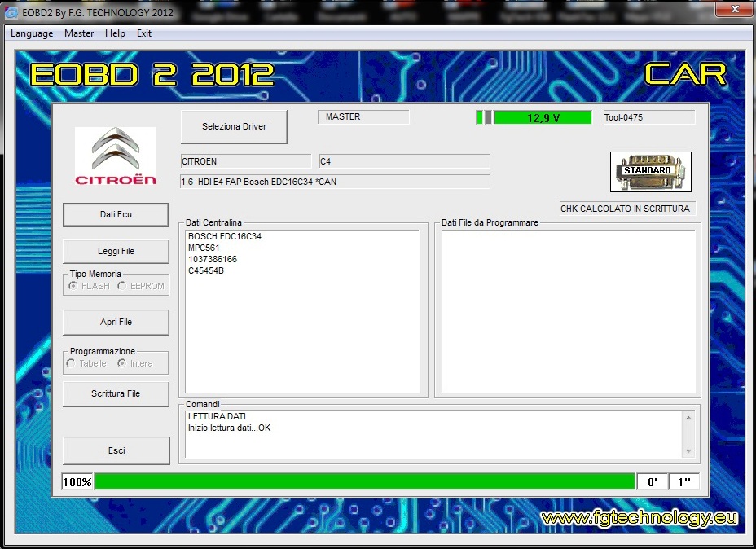Click the 0' minutes counter

[653, 481]
